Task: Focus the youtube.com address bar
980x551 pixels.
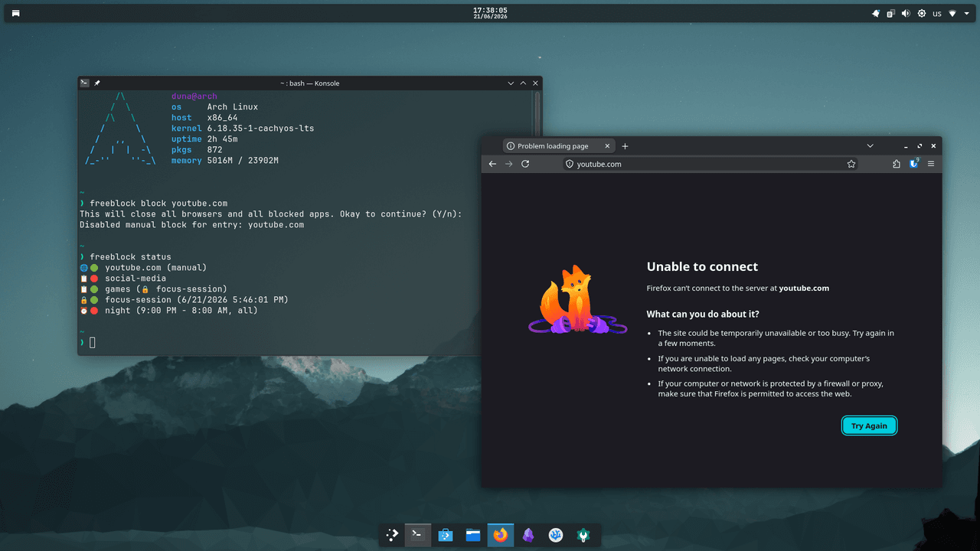Action: tap(712, 164)
